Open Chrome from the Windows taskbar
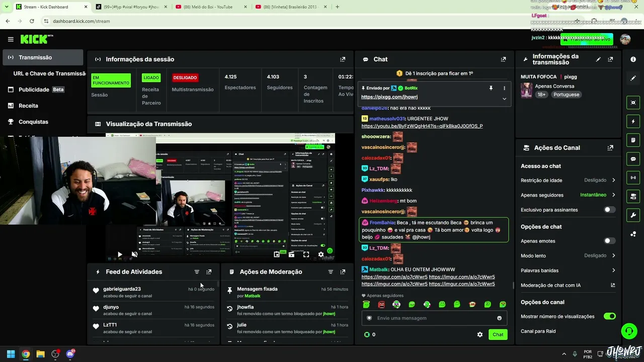This screenshot has height=362, width=644. pos(26,354)
